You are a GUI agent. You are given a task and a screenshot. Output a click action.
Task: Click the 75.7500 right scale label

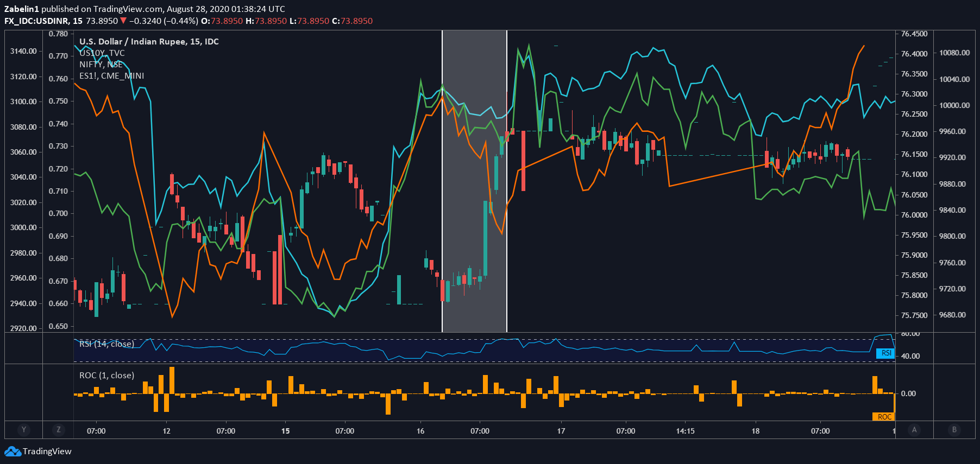[914, 315]
